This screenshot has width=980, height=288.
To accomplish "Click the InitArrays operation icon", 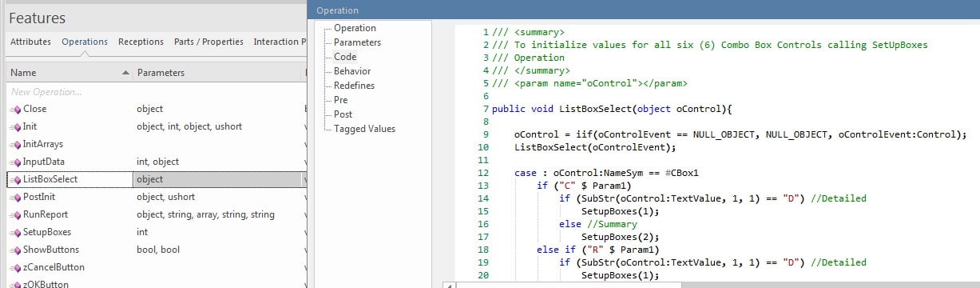I will (x=15, y=144).
